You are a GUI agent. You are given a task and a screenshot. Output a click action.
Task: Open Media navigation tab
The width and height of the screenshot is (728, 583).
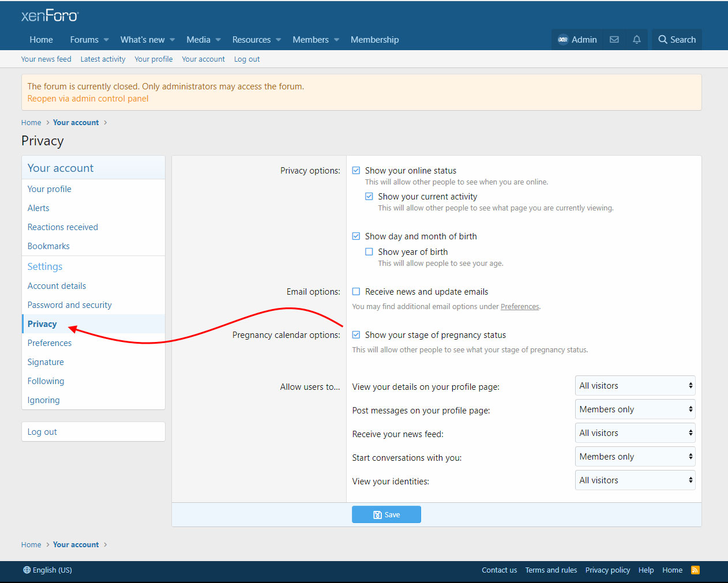click(x=198, y=40)
